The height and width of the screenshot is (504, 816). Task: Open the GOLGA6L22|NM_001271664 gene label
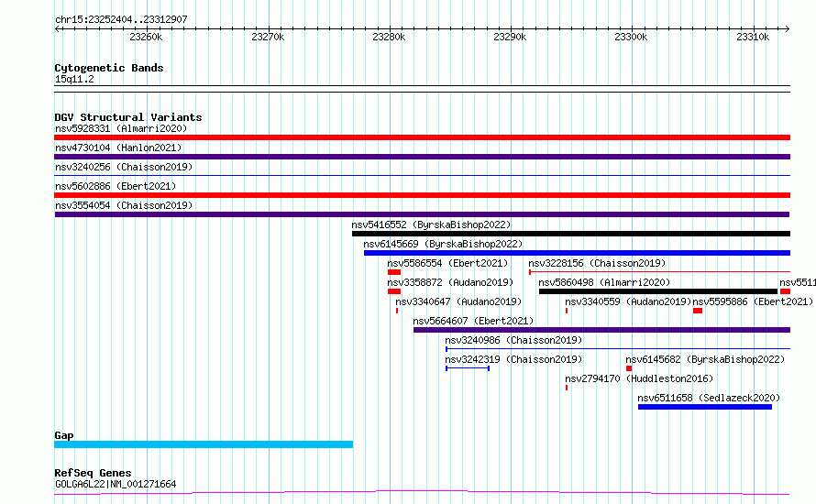pyautogui.click(x=116, y=484)
